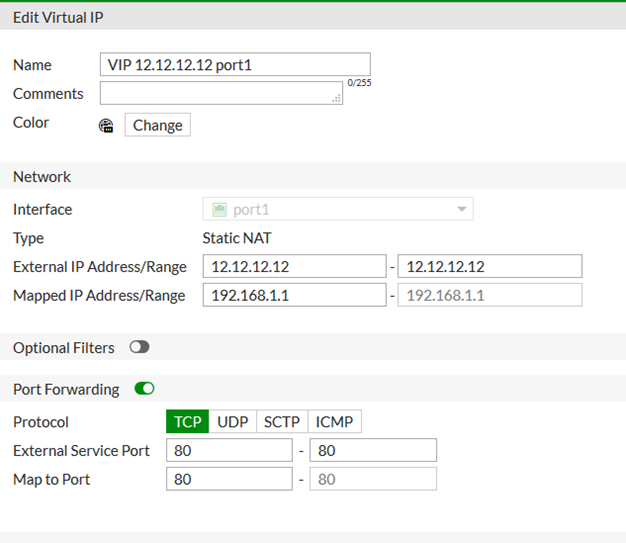Screen dimensions: 626x543
Task: Click the External Service Port label
Action: [81, 451]
